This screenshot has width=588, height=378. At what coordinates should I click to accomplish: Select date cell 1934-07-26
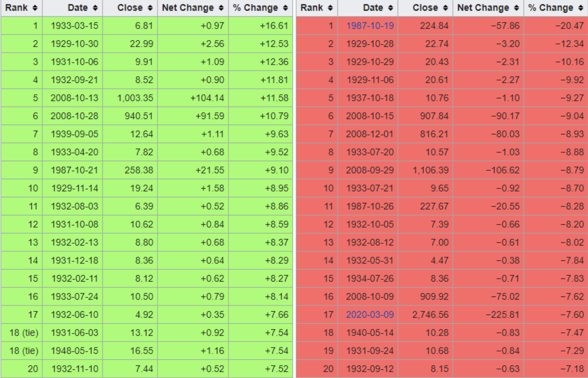point(368,279)
